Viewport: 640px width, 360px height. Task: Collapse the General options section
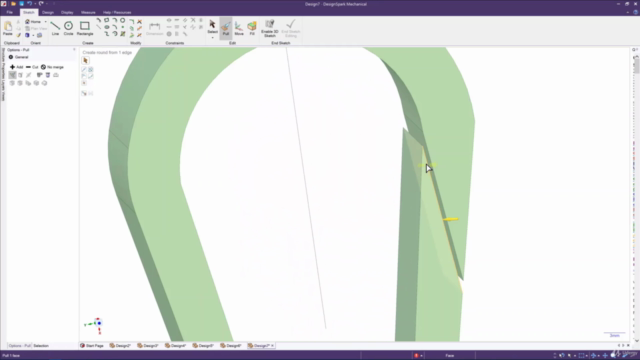pyautogui.click(x=11, y=57)
